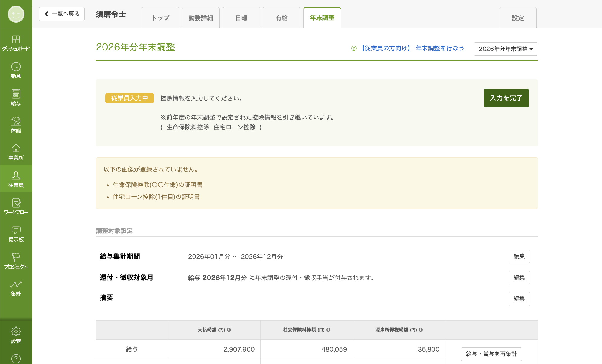Click 給与・賞与を再集計 button
The height and width of the screenshot is (364, 602).
[491, 354]
